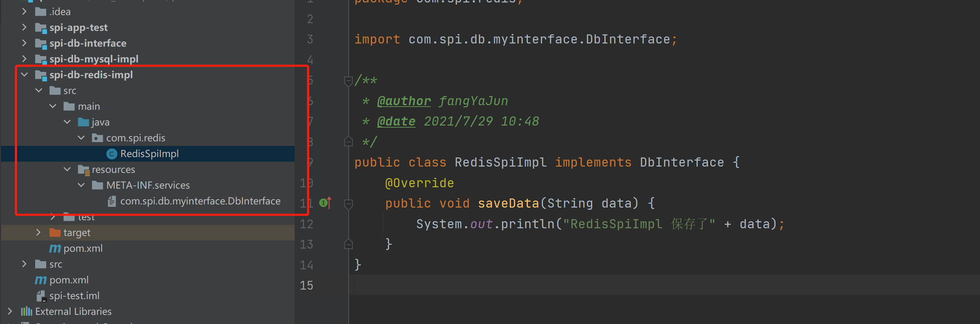Click line number 12 in the gutter

coord(306,224)
